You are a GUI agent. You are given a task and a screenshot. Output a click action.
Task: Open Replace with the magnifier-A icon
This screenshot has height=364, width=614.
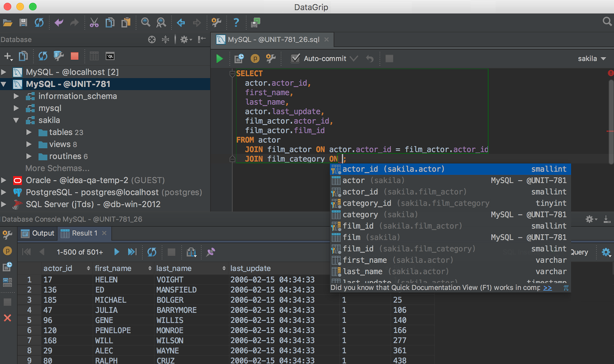pos(161,23)
